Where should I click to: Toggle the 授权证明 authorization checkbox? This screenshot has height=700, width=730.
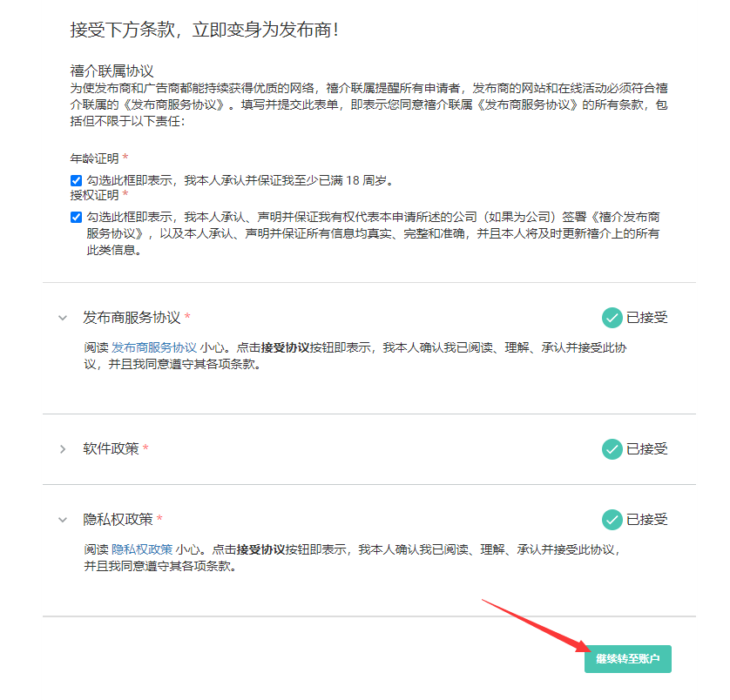pos(77,217)
